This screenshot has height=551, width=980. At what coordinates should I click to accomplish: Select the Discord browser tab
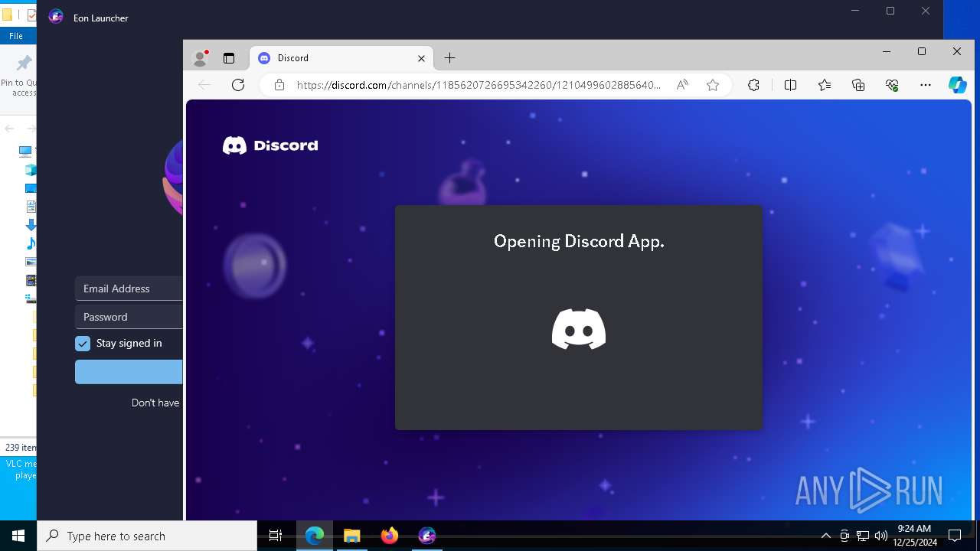[341, 58]
